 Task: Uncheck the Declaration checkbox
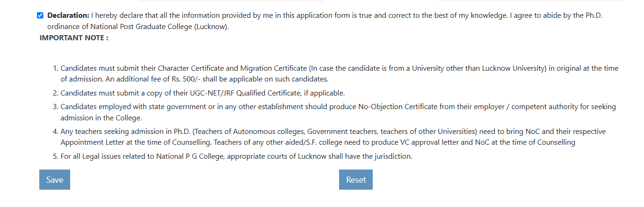point(40,15)
